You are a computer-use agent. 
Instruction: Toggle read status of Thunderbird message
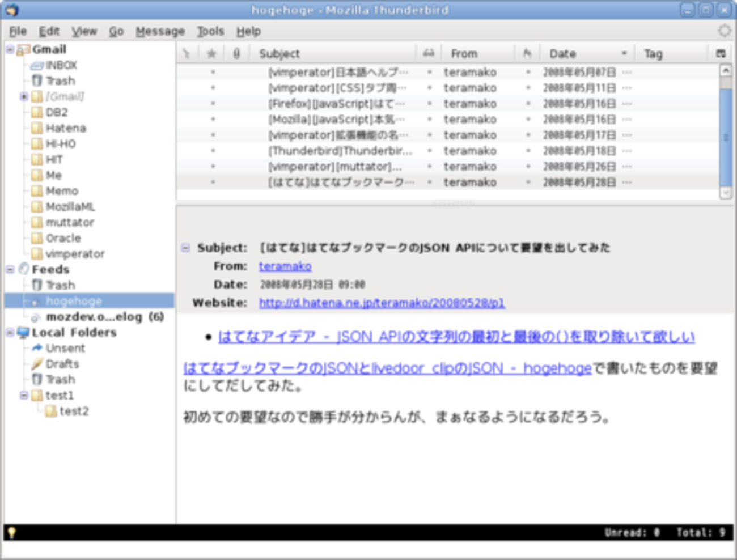[x=429, y=151]
